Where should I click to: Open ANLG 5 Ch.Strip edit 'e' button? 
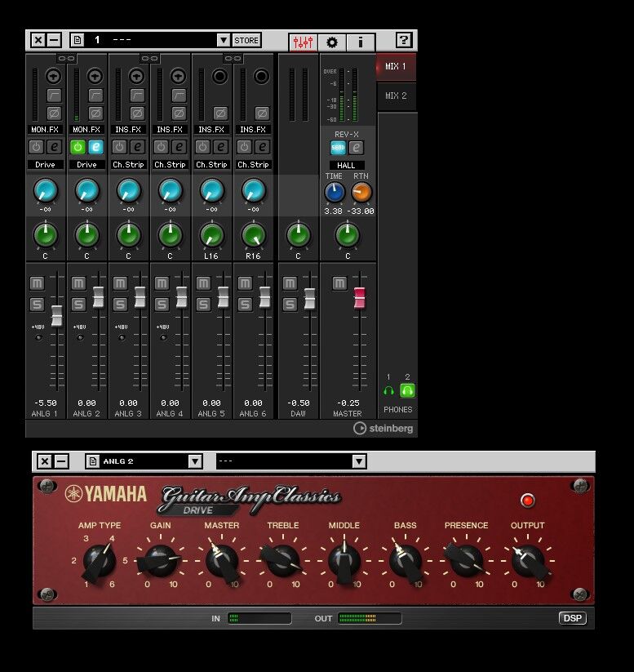220,147
